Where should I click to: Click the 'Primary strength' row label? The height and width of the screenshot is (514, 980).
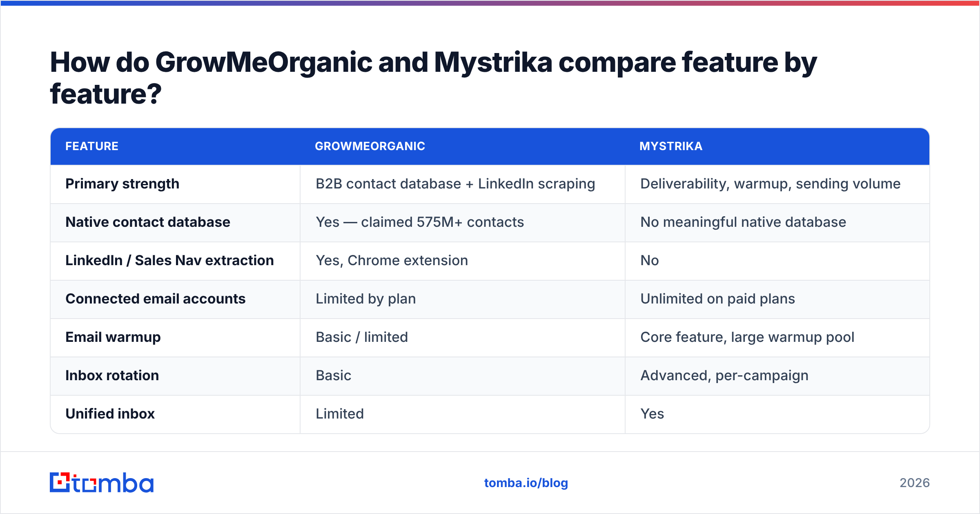pos(122,184)
